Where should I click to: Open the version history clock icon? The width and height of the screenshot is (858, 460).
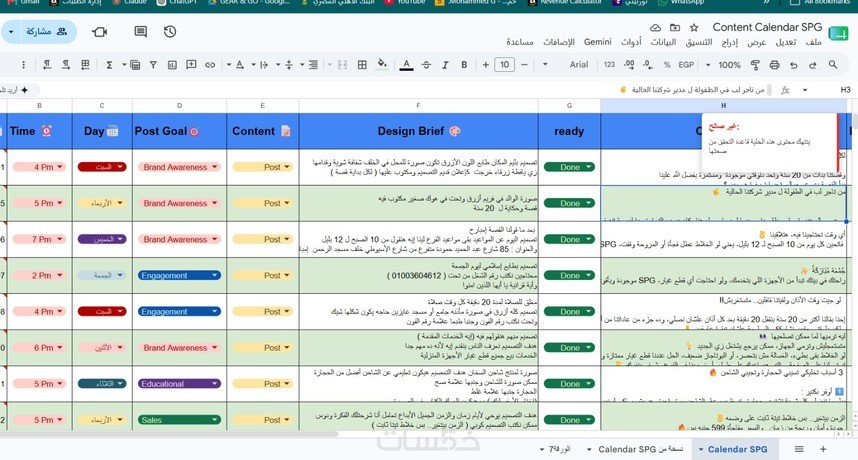click(170, 32)
